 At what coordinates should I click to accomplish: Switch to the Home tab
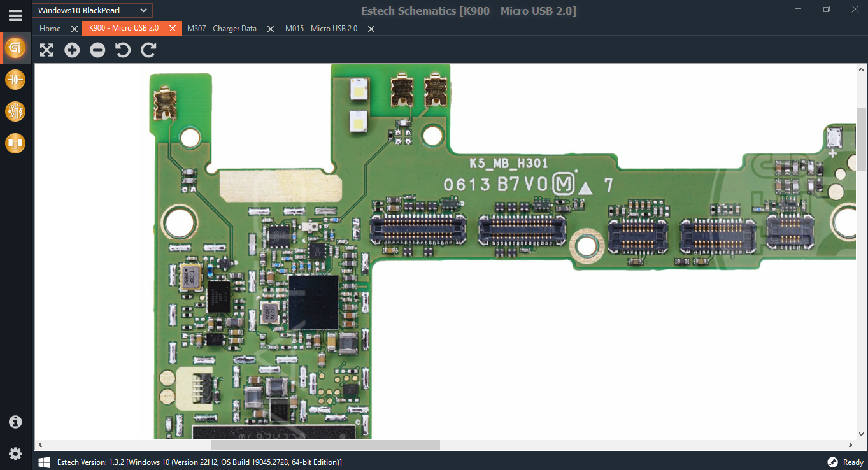click(50, 29)
